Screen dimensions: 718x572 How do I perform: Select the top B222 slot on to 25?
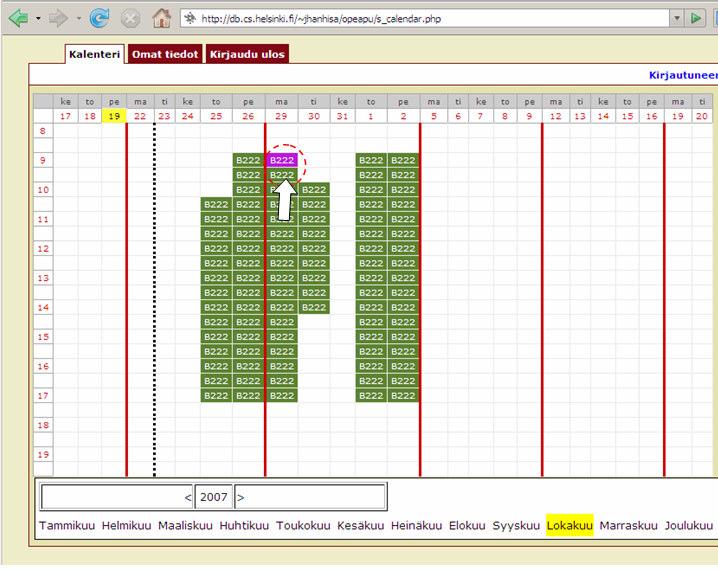(216, 204)
